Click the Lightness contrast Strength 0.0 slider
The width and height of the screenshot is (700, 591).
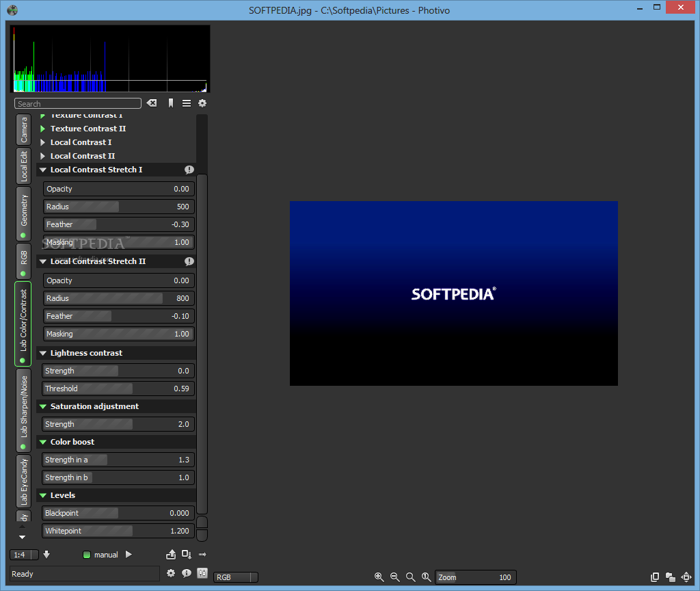pos(118,371)
